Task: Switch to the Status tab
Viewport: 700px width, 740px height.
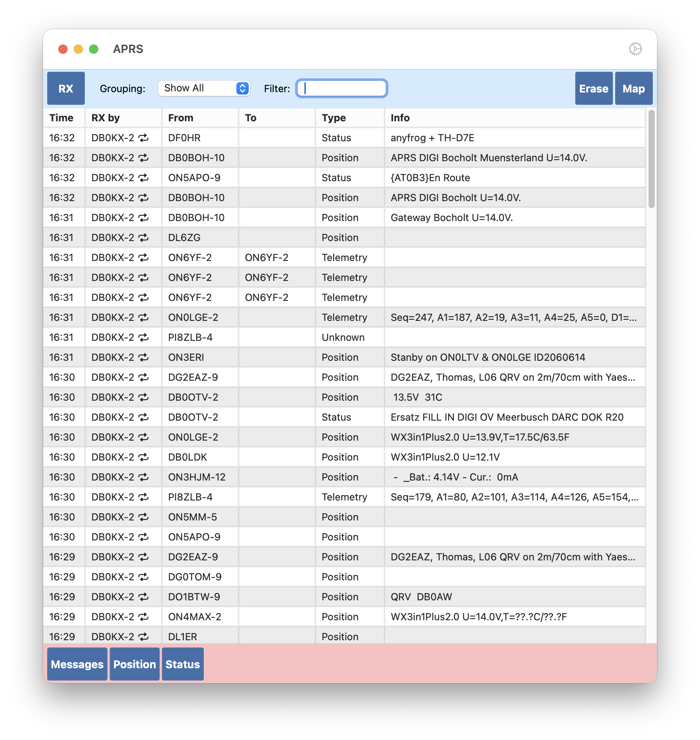Action: tap(183, 664)
